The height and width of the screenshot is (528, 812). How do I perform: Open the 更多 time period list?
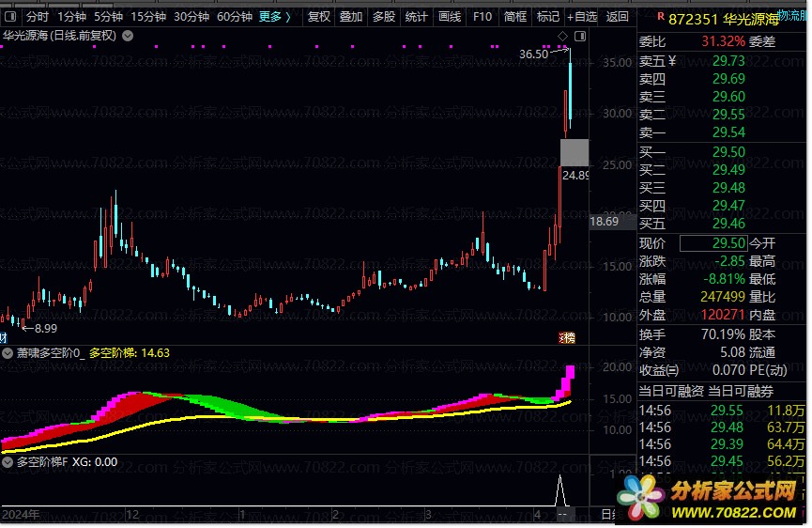(274, 17)
